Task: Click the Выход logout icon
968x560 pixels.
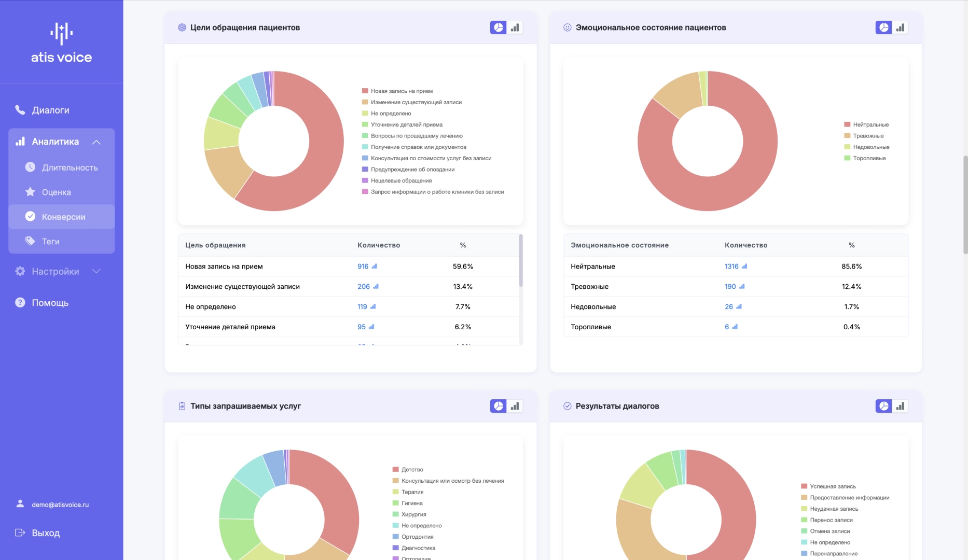Action: click(x=20, y=533)
